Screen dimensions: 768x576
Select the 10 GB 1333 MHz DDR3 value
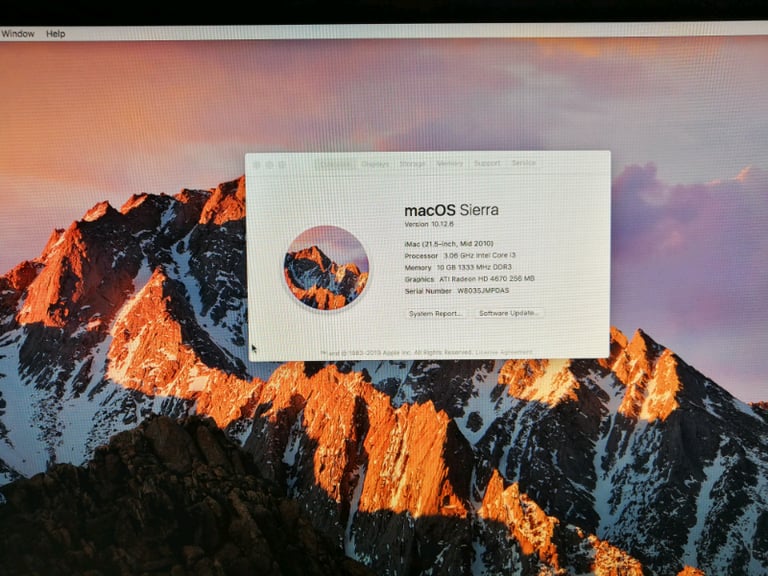(474, 267)
